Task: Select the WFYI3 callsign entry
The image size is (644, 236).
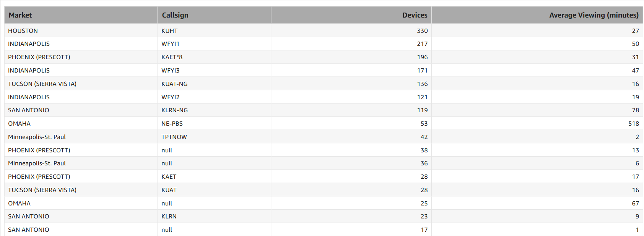Action: tap(170, 71)
